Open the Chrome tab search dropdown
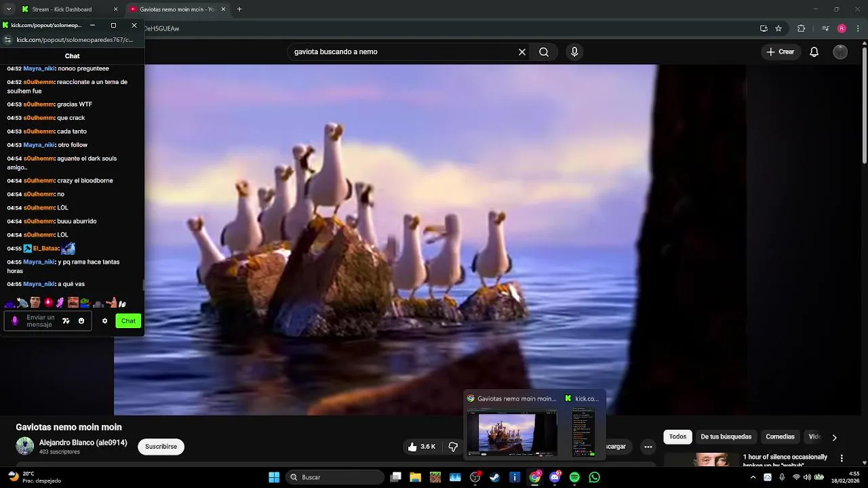 pos(8,9)
